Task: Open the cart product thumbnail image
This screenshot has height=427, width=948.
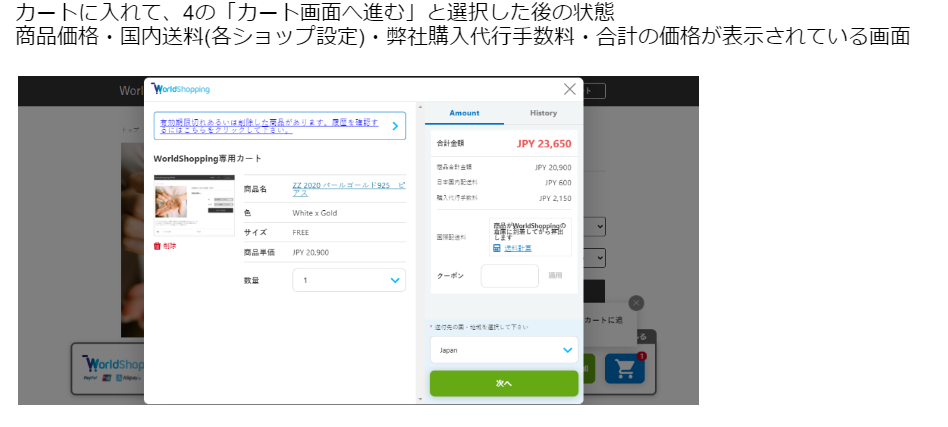Action: coord(194,205)
